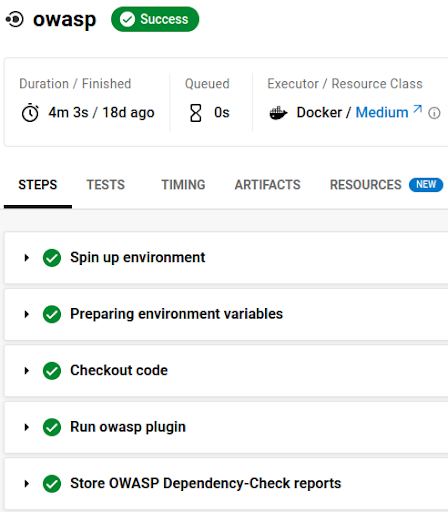Click the green check on Spin up environment
The image size is (448, 512).
pyautogui.click(x=52, y=258)
